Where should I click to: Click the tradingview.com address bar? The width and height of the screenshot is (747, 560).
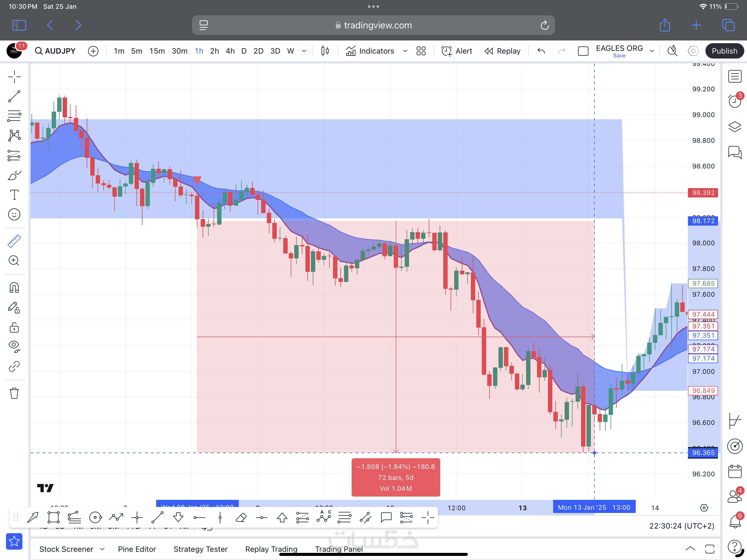click(x=373, y=25)
